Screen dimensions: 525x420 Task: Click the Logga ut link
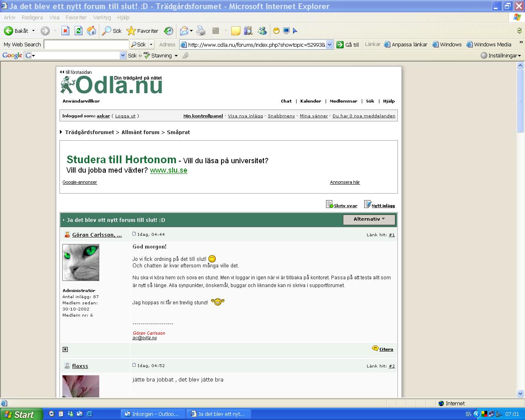(125, 116)
